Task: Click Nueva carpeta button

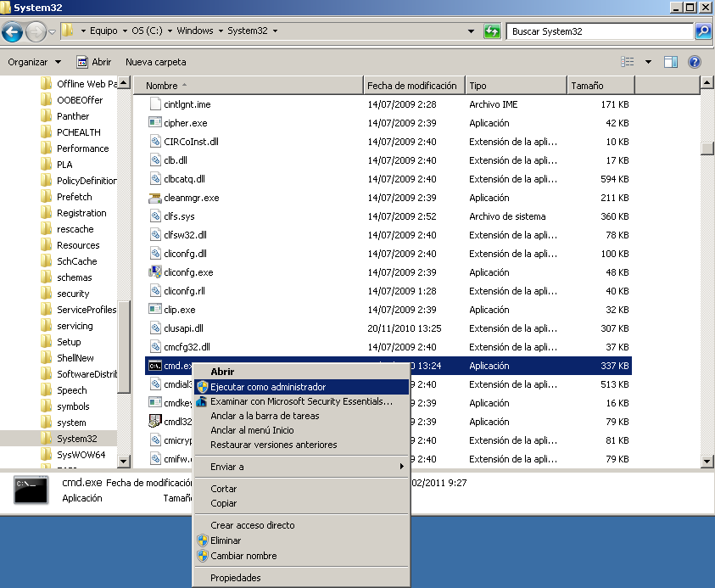Action: tap(155, 62)
